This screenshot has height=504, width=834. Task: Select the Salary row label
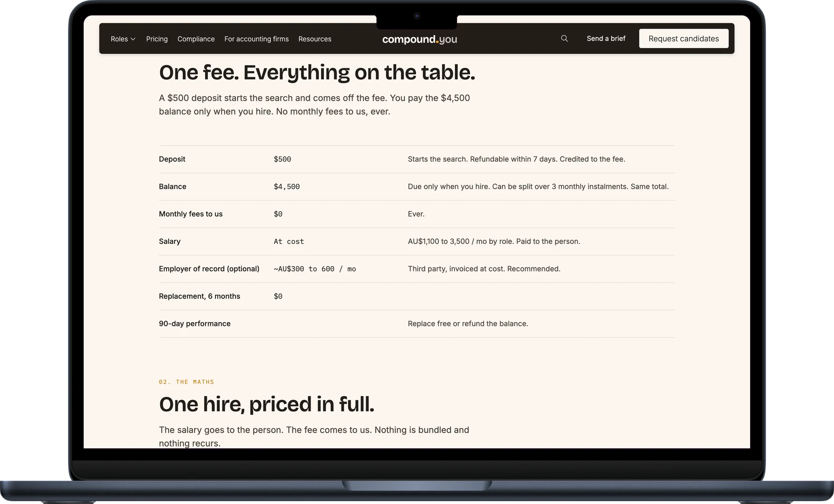pyautogui.click(x=169, y=241)
